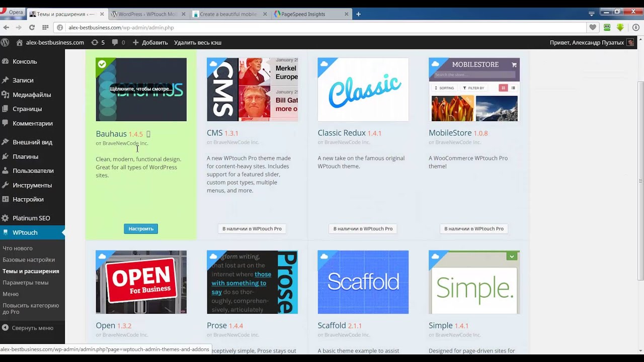Open the comments bubble showing 0
This screenshot has width=644, height=362.
118,42
